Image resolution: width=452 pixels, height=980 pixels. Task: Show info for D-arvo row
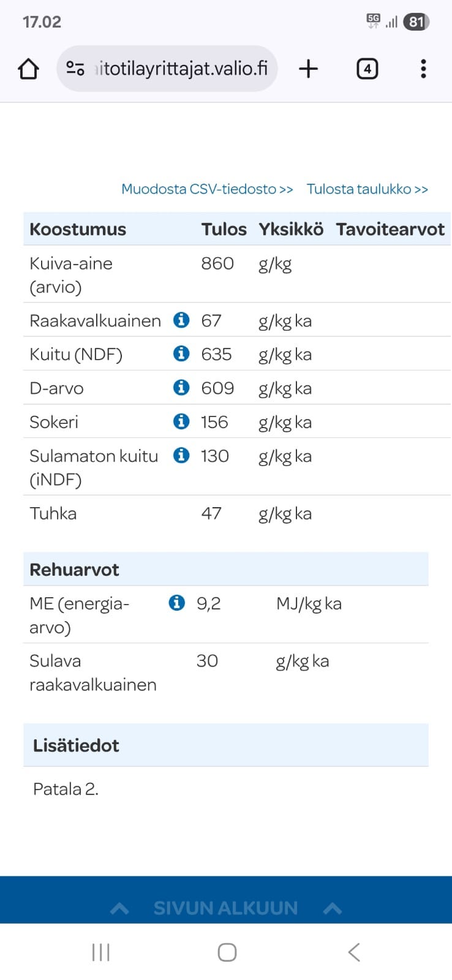tap(181, 387)
